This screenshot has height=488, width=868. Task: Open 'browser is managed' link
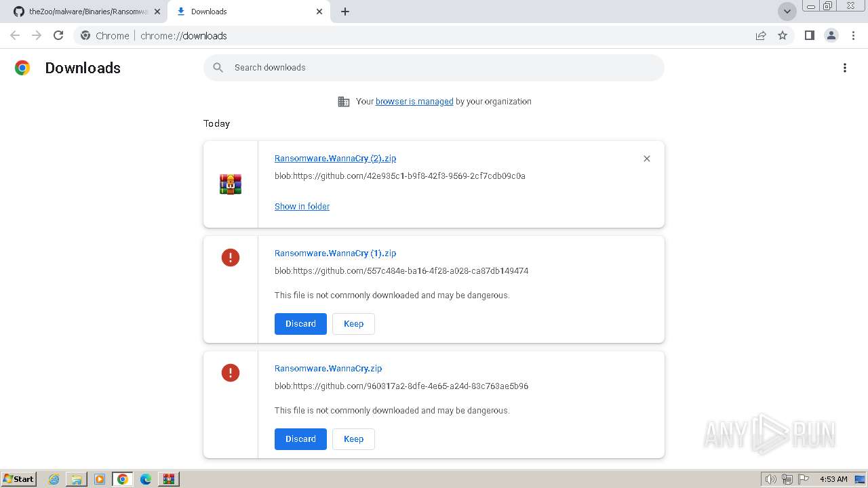[x=414, y=101]
